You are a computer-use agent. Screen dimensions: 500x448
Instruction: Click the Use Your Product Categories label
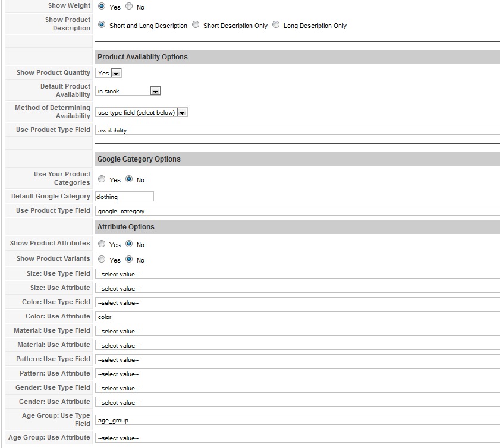[62, 178]
